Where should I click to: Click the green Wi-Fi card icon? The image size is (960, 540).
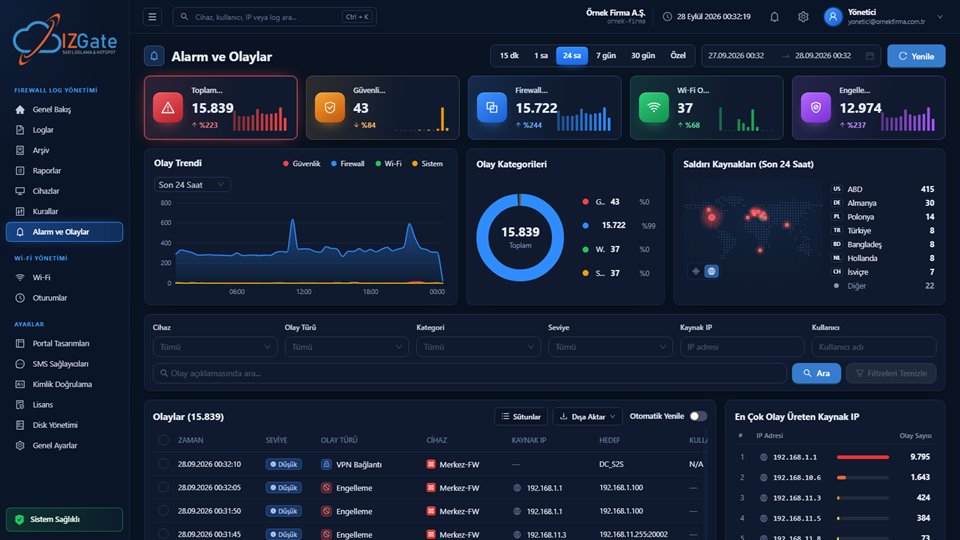[x=654, y=108]
